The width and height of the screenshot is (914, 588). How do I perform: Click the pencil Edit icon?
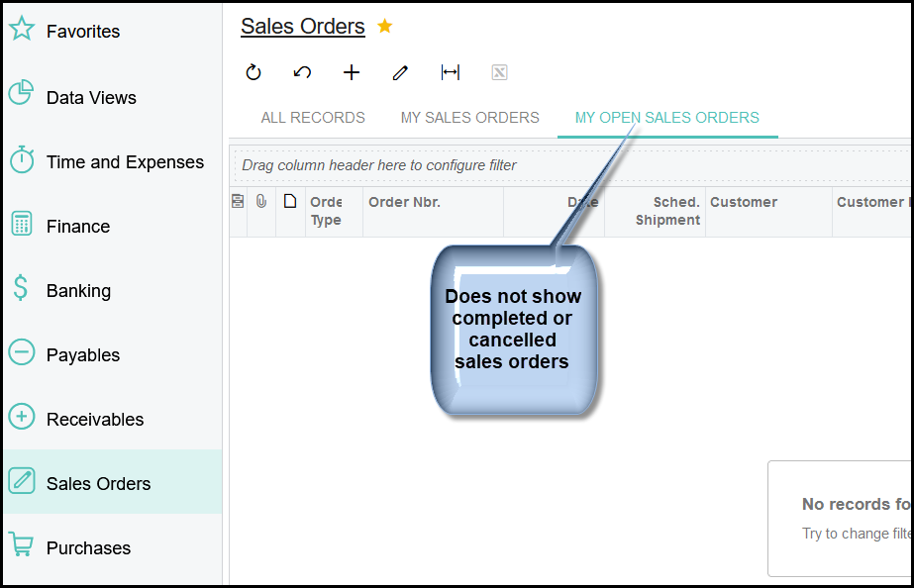(x=400, y=72)
